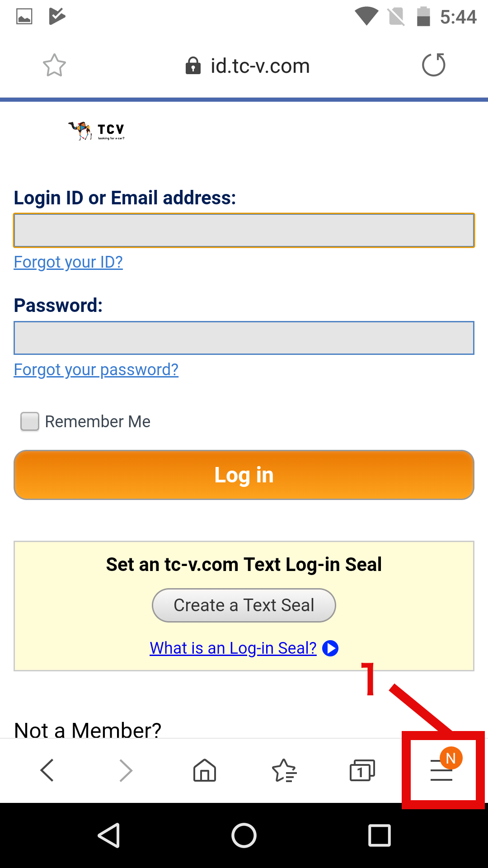The image size is (488, 868).
Task: Open What is an Log-in Seal link
Action: coord(233,648)
